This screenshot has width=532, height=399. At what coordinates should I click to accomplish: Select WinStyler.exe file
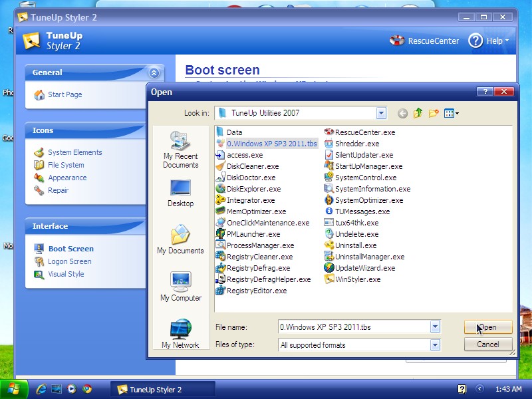pos(352,279)
